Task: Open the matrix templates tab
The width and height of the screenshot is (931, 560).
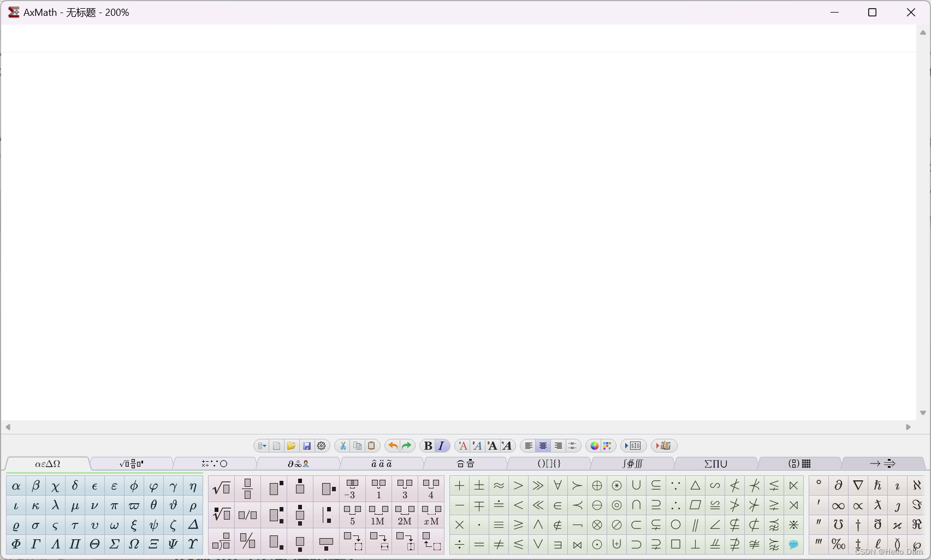Action: (x=799, y=464)
